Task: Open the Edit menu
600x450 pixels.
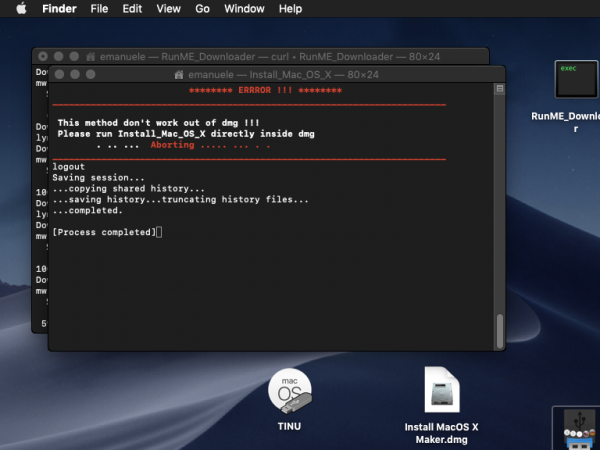Action: point(132,8)
